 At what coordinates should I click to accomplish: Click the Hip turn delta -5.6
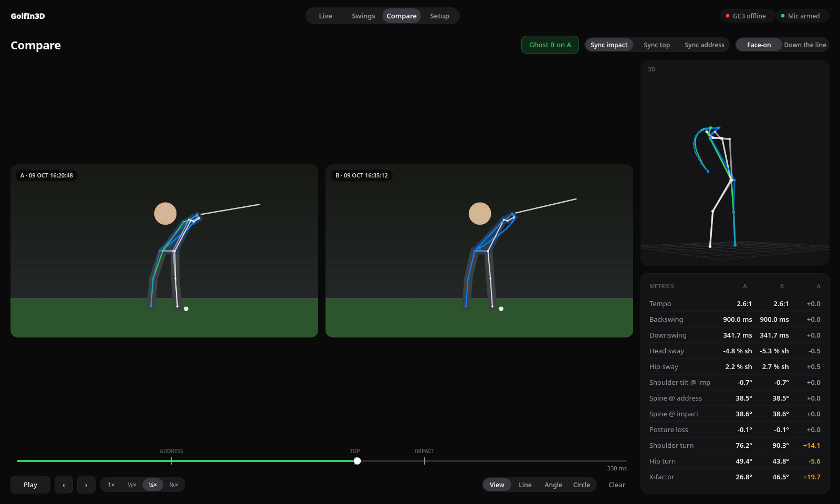[x=815, y=461]
